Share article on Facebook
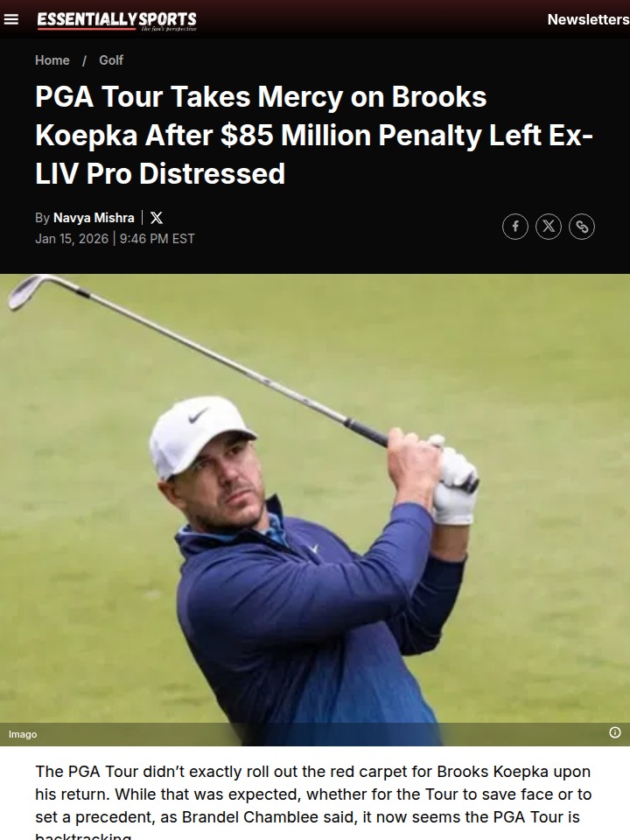The image size is (630, 840). click(x=515, y=226)
